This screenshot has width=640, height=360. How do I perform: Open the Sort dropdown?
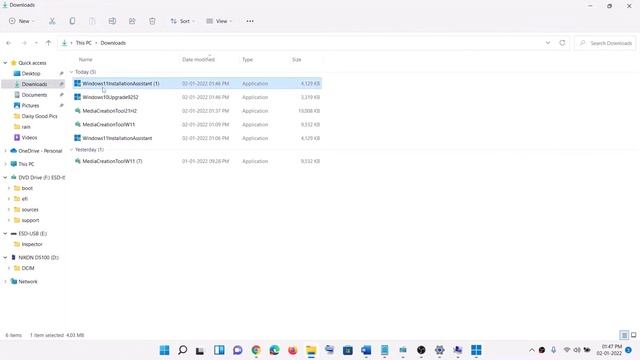[182, 21]
